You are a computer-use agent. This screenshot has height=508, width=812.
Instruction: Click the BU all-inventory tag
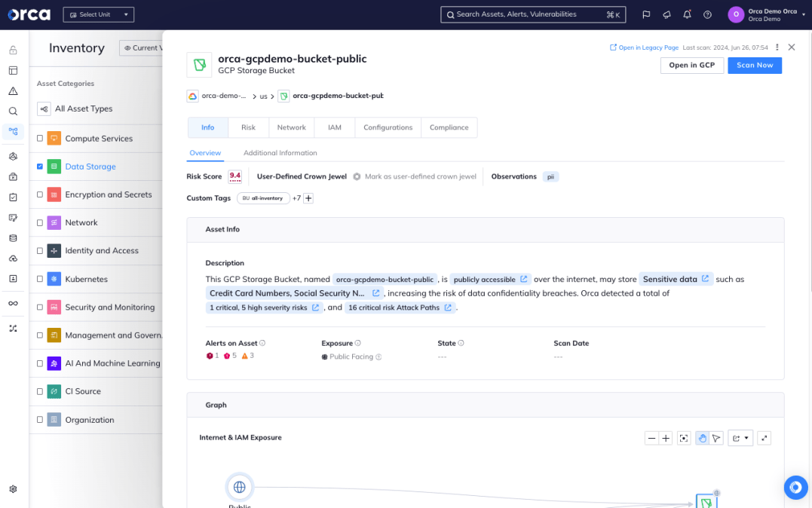263,198
